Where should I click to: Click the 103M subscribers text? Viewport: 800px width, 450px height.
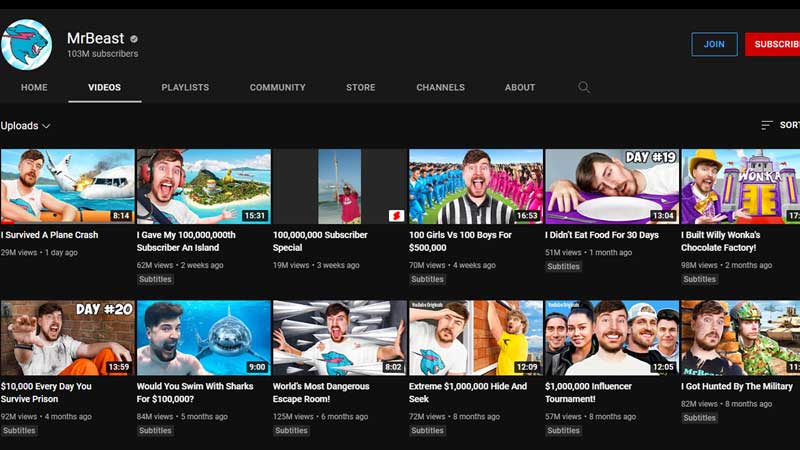(103, 54)
